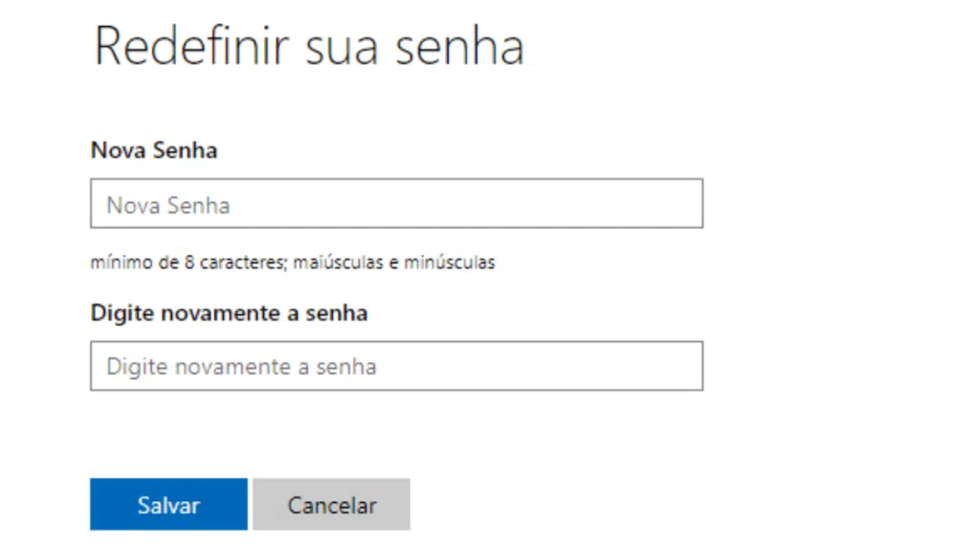Click the Digite novamente a senha field
980x551 pixels.
point(395,365)
